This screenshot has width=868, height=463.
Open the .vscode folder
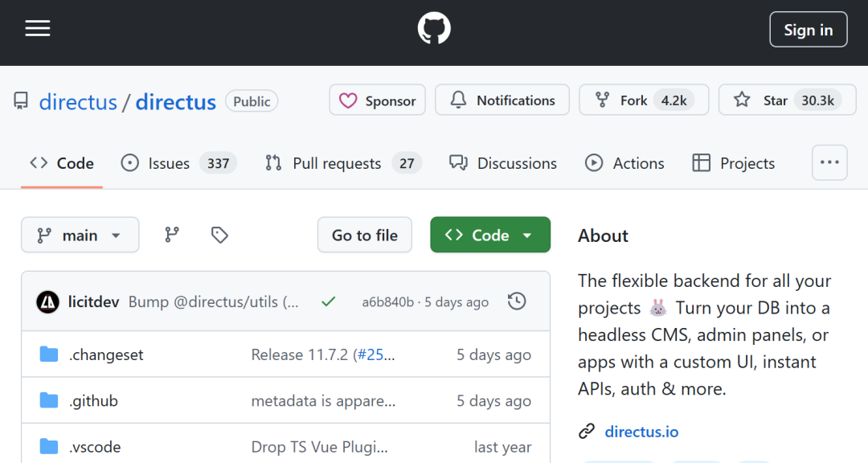point(95,447)
